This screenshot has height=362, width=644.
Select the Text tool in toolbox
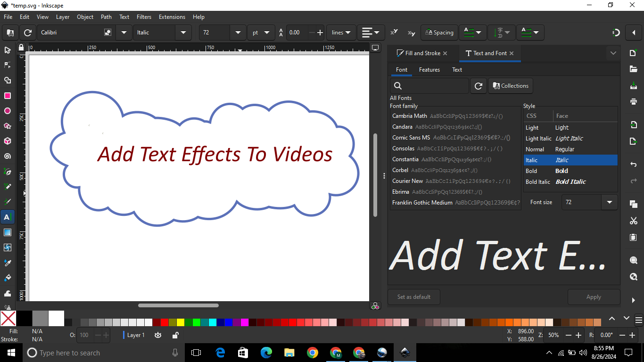[8, 217]
